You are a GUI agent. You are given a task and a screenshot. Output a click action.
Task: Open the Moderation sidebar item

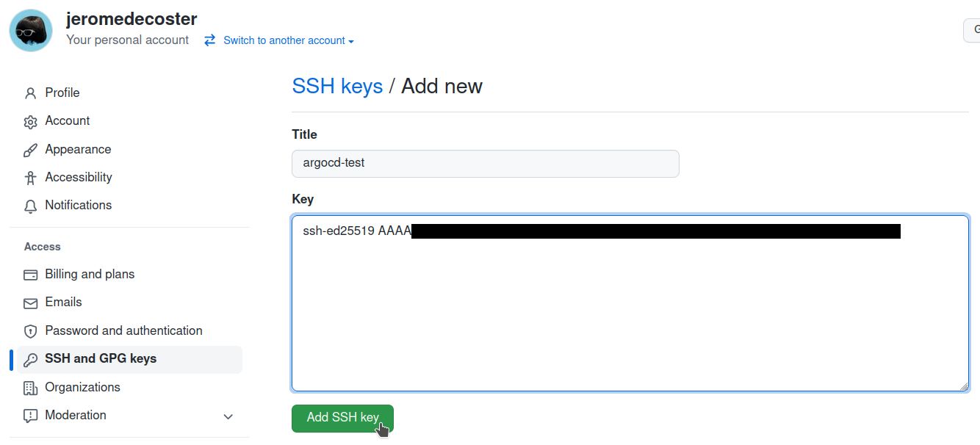tap(76, 416)
